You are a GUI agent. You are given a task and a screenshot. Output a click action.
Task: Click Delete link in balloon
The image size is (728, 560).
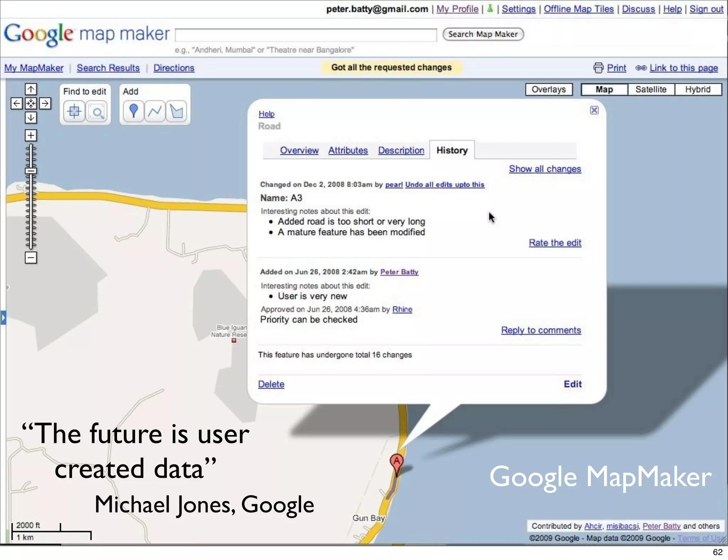pyautogui.click(x=271, y=384)
